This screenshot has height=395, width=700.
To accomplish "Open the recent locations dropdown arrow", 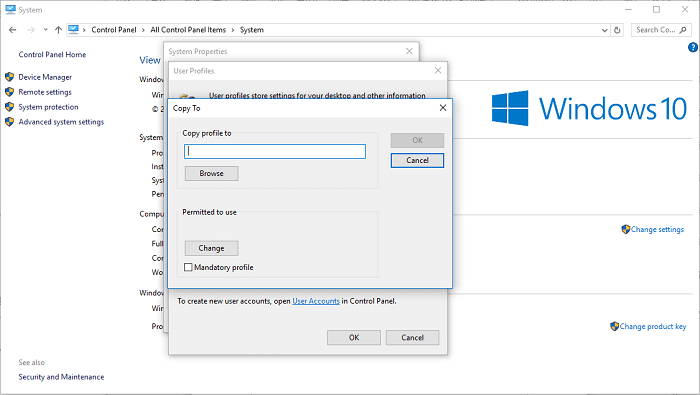I will click(45, 30).
